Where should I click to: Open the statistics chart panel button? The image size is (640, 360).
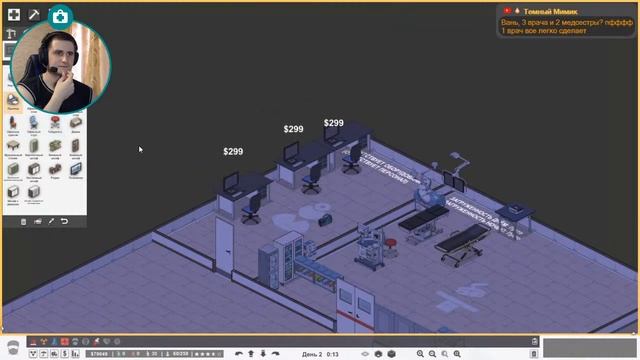75,354
